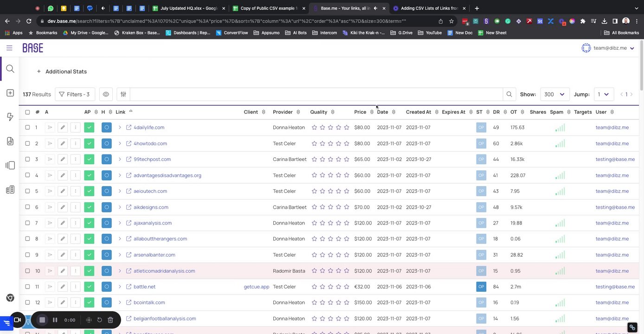Click the search input field above the table

316,94
